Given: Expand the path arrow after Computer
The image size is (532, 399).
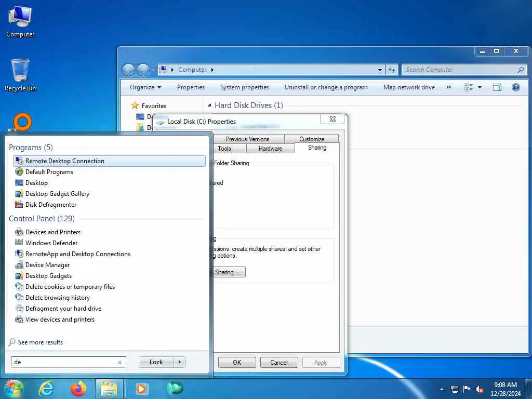Looking at the screenshot, I should pyautogui.click(x=212, y=70).
